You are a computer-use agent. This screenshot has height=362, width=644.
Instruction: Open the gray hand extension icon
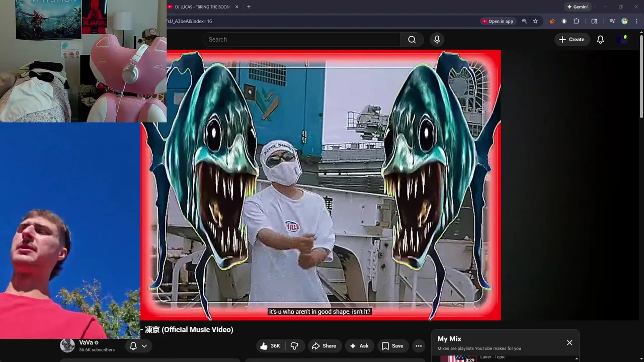[x=564, y=21]
